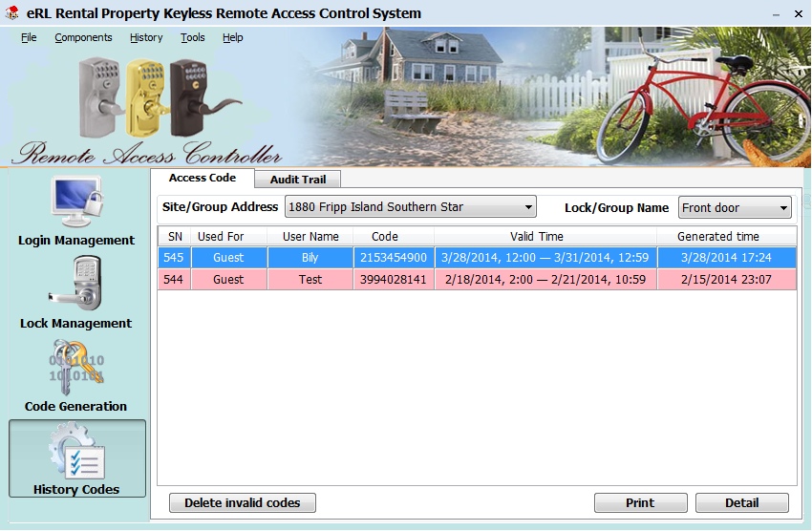This screenshot has width=812, height=531.
Task: Open Login Management computer icon
Action: click(x=76, y=202)
